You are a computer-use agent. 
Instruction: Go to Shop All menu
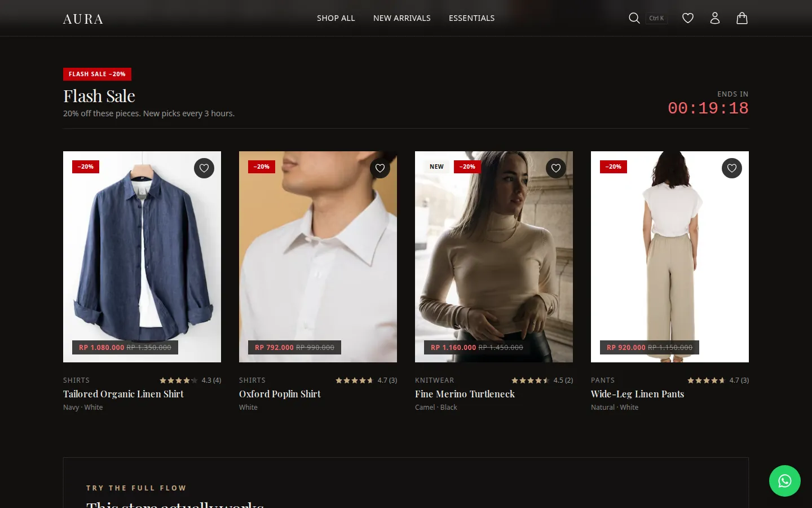[336, 18]
